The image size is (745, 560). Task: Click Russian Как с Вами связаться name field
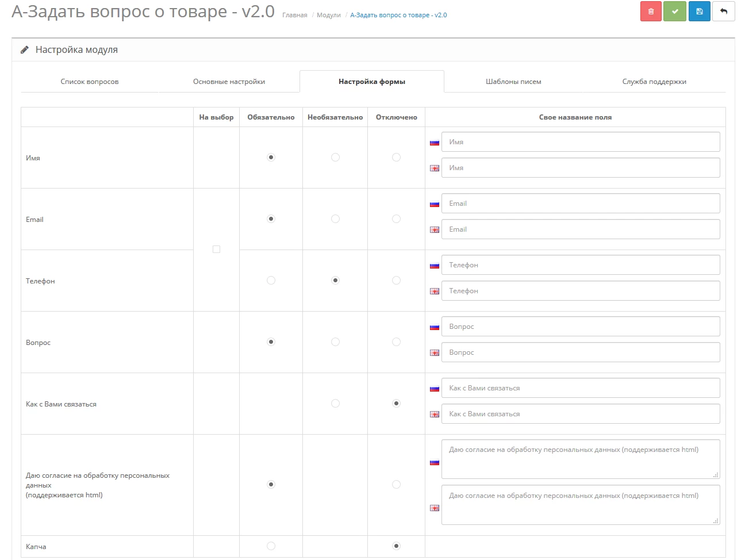click(x=581, y=388)
